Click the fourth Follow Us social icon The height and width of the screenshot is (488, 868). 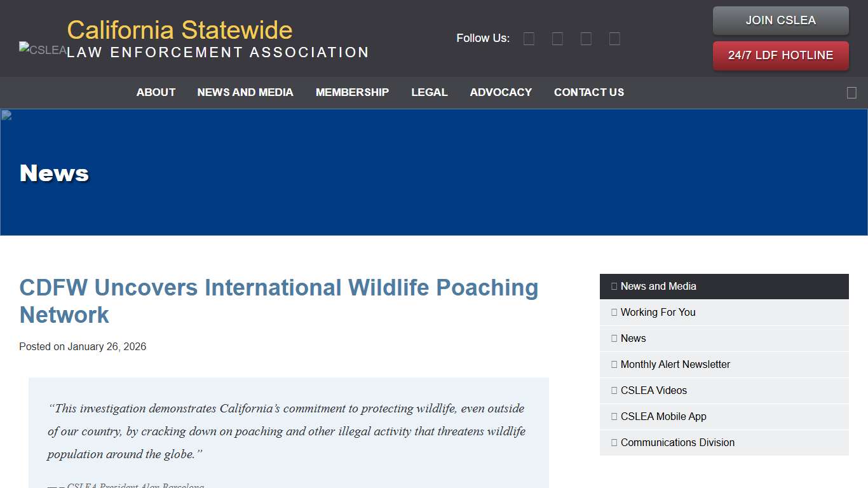[614, 39]
